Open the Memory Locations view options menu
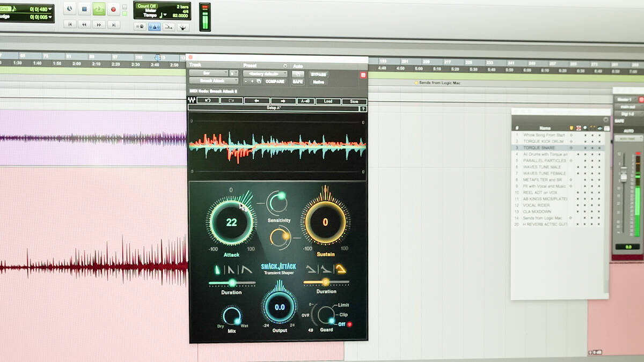Viewport: 644px width, 362px height. 606,120
